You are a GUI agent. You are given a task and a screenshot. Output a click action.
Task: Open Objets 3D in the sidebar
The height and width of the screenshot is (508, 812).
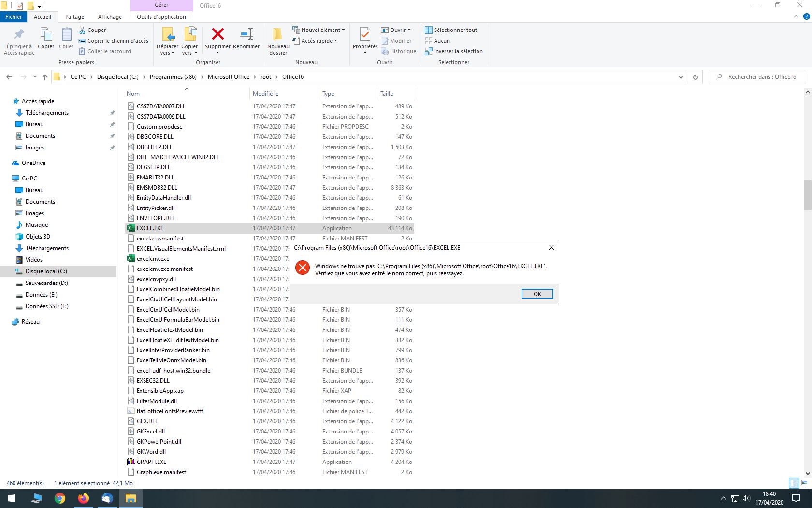tap(38, 237)
